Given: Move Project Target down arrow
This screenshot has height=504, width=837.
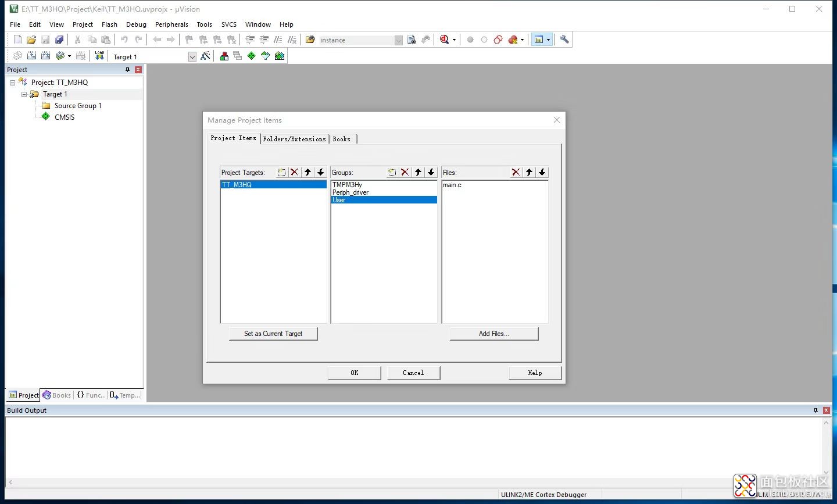Looking at the screenshot, I should (x=320, y=172).
